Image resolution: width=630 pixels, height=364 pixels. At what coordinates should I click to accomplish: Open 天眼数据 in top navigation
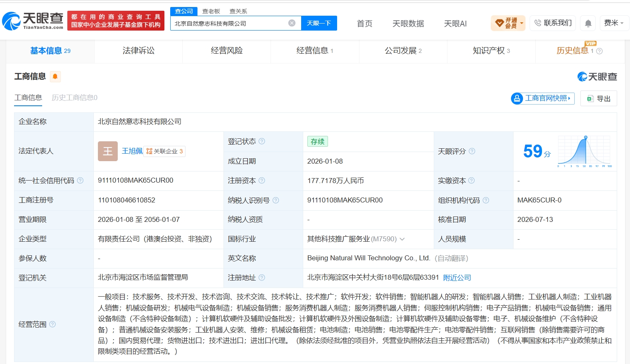pos(408,24)
